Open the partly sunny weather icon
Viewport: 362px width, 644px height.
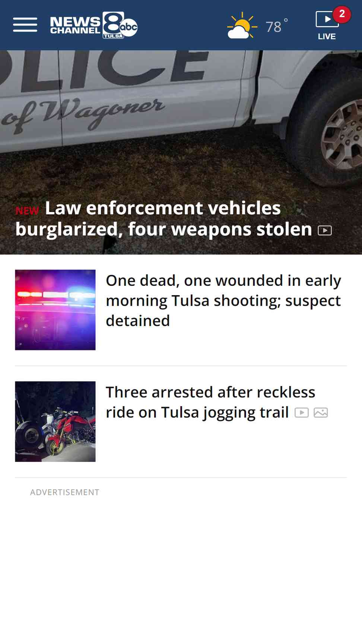click(242, 25)
